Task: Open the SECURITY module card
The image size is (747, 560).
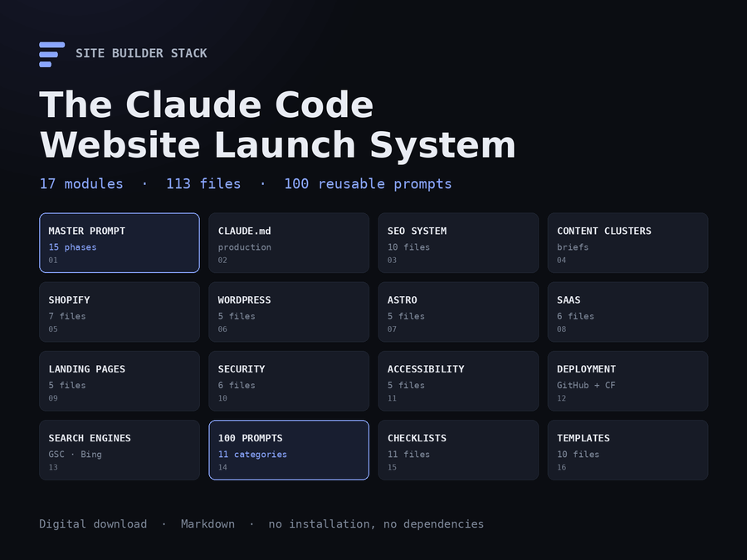Action: pyautogui.click(x=289, y=381)
